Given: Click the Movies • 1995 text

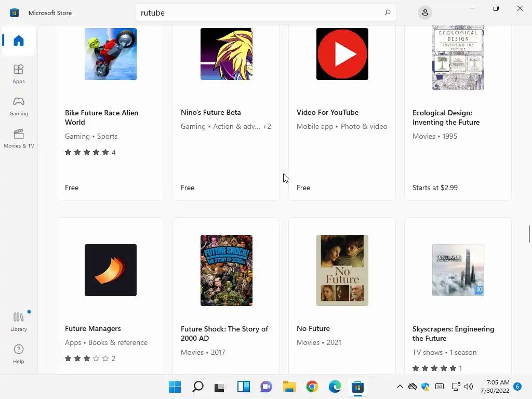Looking at the screenshot, I should [434, 137].
